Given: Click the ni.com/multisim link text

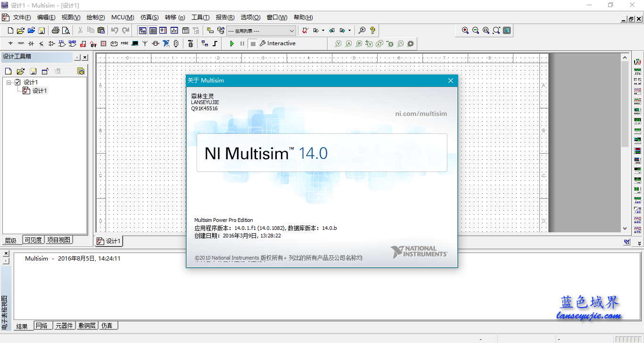Looking at the screenshot, I should pyautogui.click(x=421, y=114).
